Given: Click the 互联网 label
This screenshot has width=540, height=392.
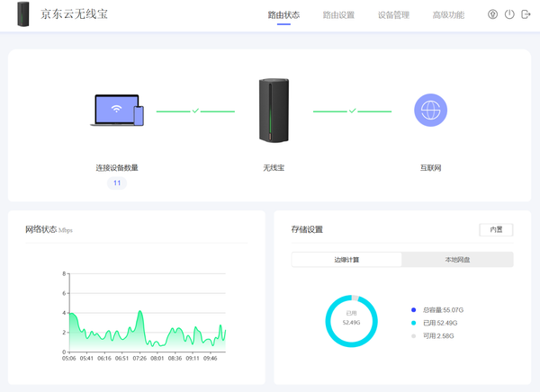Looking at the screenshot, I should tap(430, 167).
